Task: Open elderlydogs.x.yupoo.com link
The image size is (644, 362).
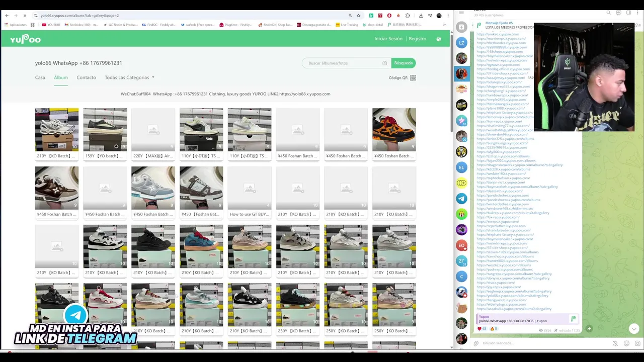Action: click(x=501, y=304)
